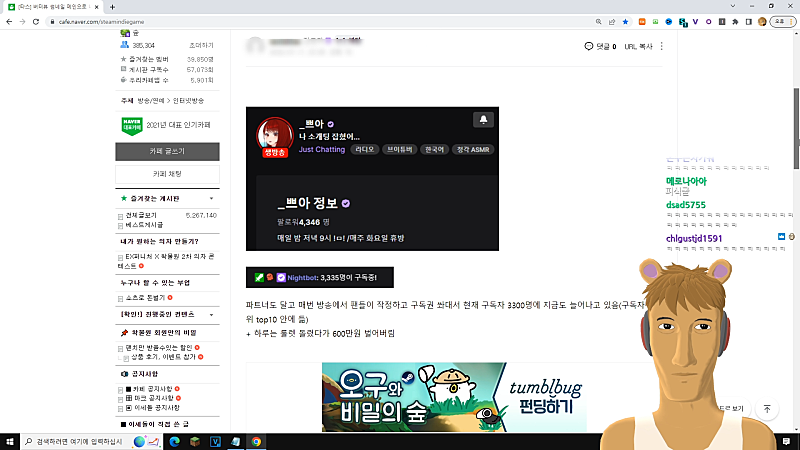Click the notification bell on stream card
The width and height of the screenshot is (800, 450).
483,119
